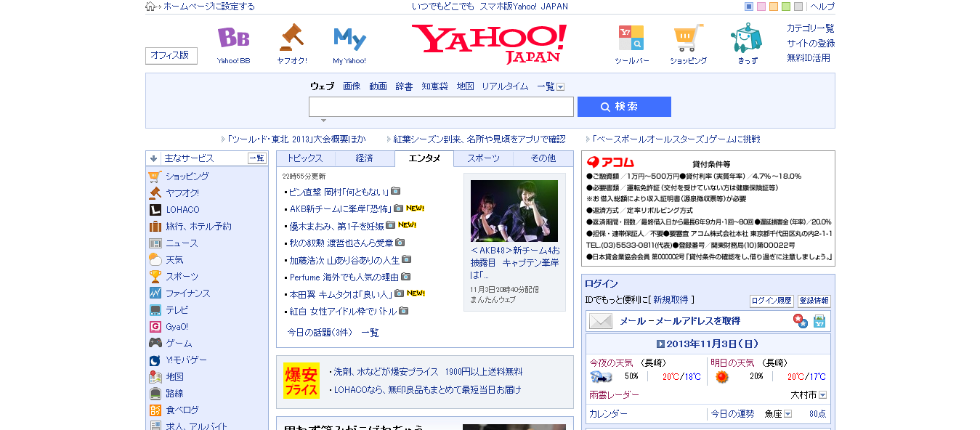Click camera icon beside 秋の叙勲 headline
Viewport: 980px width, 430px height.
400,243
